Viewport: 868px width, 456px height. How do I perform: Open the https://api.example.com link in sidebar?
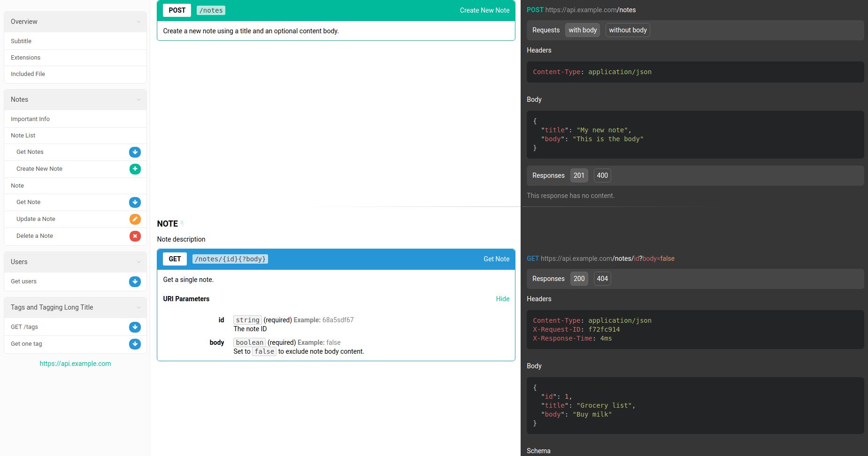pyautogui.click(x=75, y=364)
